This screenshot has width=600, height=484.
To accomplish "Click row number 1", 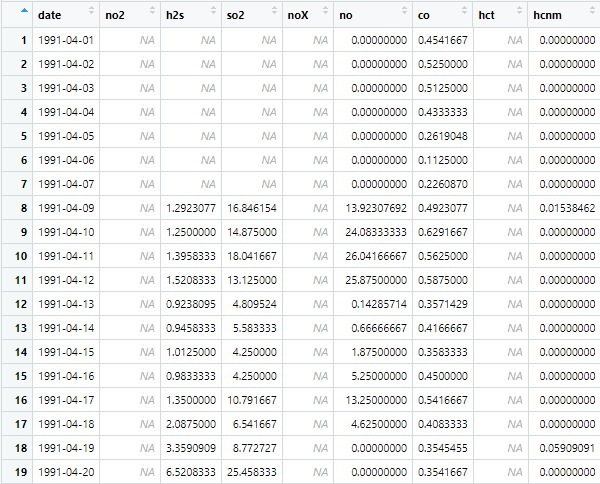I will [20, 39].
